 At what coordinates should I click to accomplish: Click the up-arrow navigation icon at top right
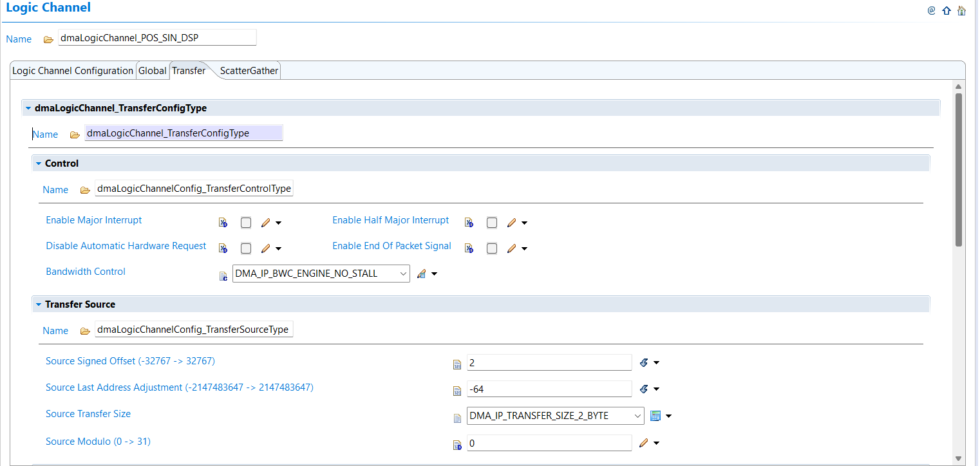(947, 10)
